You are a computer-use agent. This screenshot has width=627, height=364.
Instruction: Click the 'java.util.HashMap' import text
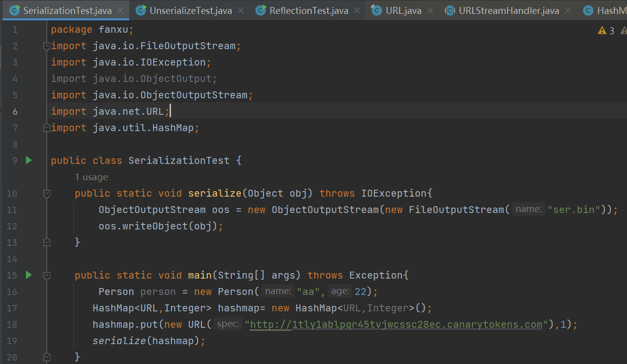(143, 128)
